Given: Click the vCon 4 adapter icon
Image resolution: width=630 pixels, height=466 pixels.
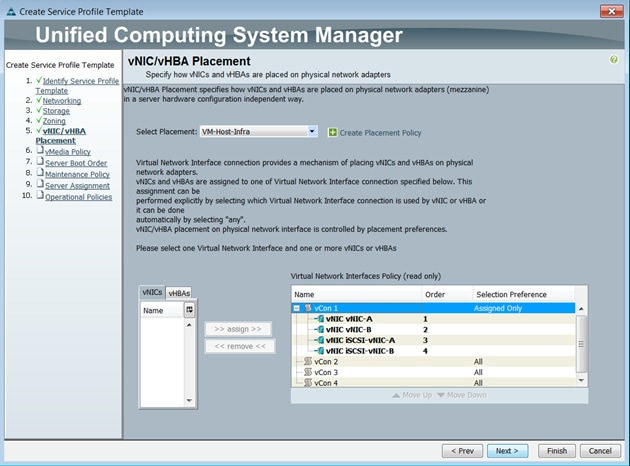Looking at the screenshot, I should pyautogui.click(x=308, y=382).
